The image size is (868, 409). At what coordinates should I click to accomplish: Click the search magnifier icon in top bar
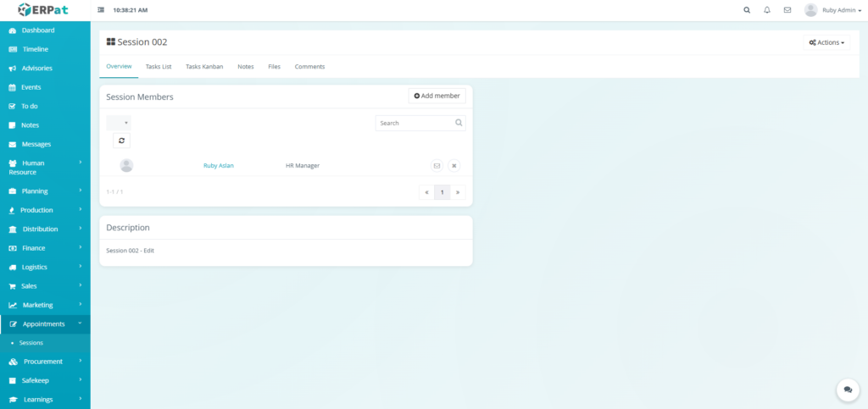[747, 10]
